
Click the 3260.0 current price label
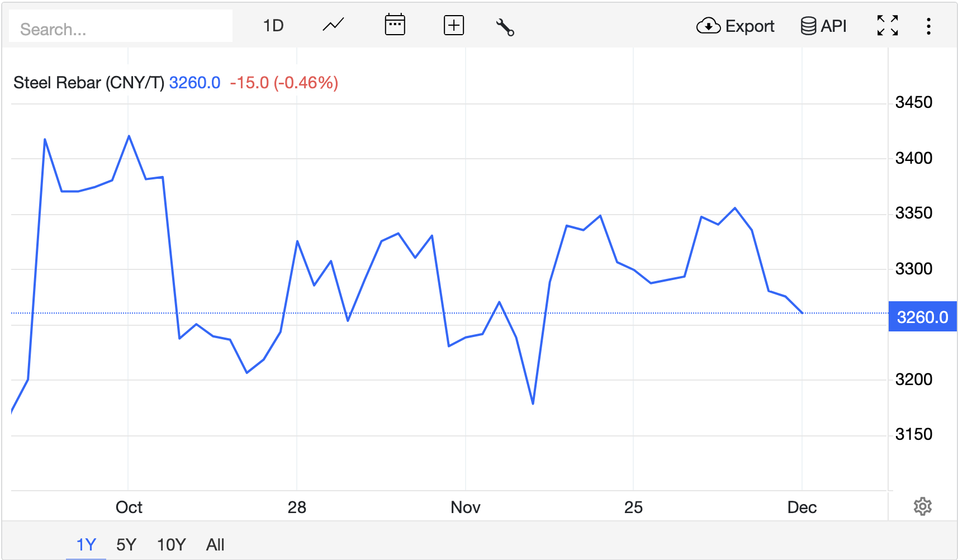[922, 317]
